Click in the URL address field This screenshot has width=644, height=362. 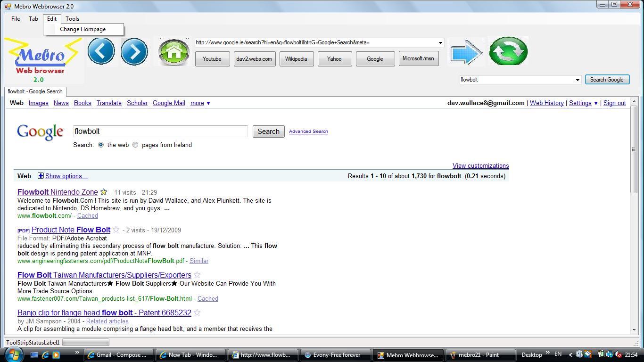click(x=316, y=42)
